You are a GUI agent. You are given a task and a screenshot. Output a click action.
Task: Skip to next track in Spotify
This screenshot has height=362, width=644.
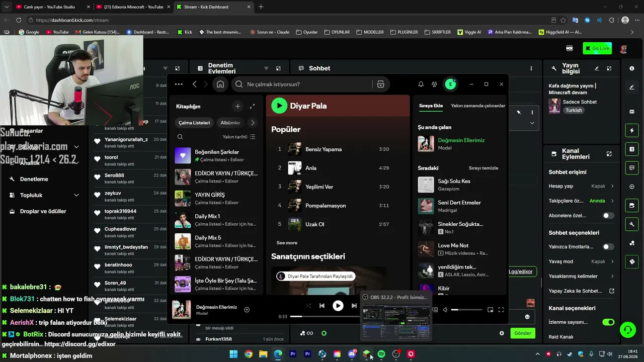click(354, 306)
